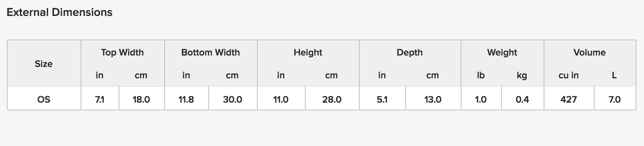Select the 30.0 bottom width cm value
Viewport: 644px width, 146px height.
click(x=233, y=99)
